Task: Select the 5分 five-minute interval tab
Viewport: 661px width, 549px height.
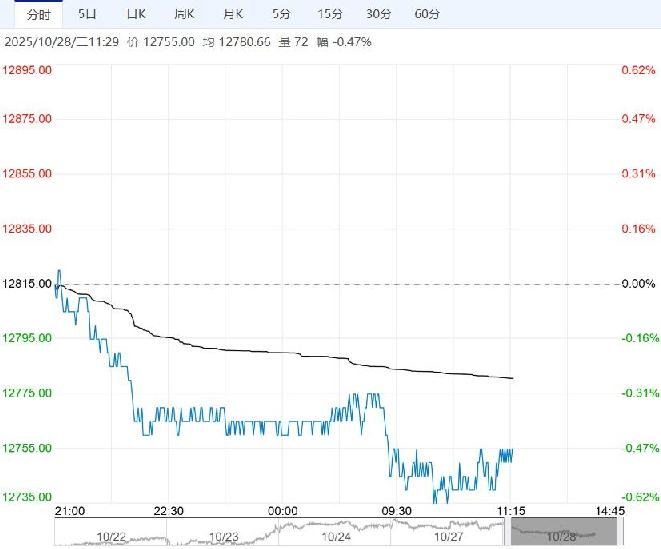Action: (280, 14)
